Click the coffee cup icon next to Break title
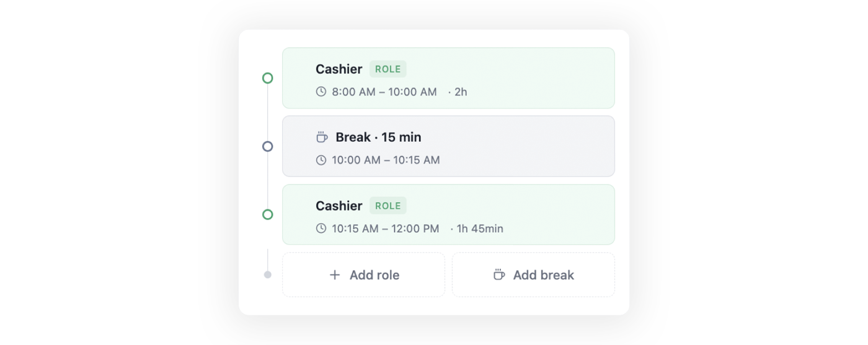The image size is (868, 345). point(322,137)
